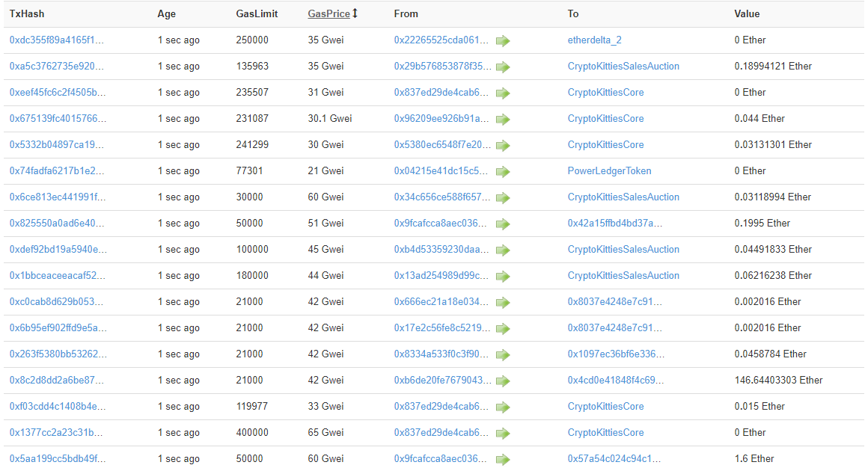The height and width of the screenshot is (471, 868).
Task: Open transaction 0x5332b04897ca19...
Action: (56, 144)
